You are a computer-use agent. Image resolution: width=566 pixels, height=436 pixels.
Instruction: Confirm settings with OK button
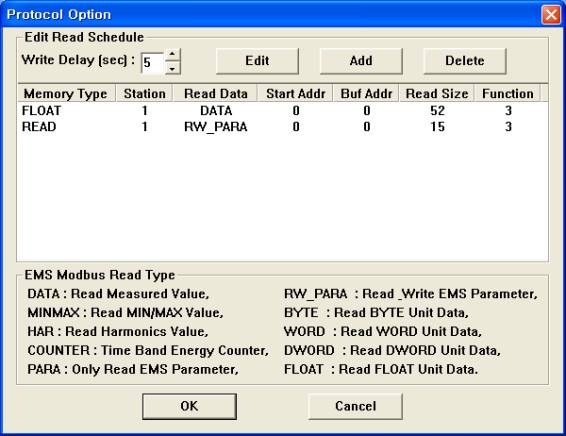tap(190, 406)
